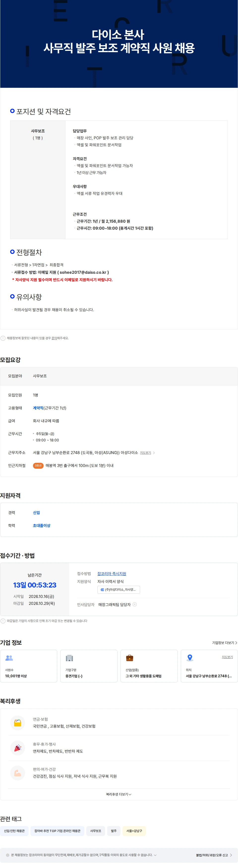This screenshot has width=238, height=868.
Task: Click the arrow after 지도보기 in 근무지주소
Action: (154, 453)
